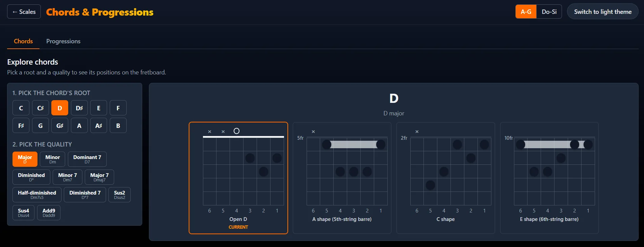Choose the Sus4 quality
Image resolution: width=644 pixels, height=247 pixels.
click(x=24, y=212)
